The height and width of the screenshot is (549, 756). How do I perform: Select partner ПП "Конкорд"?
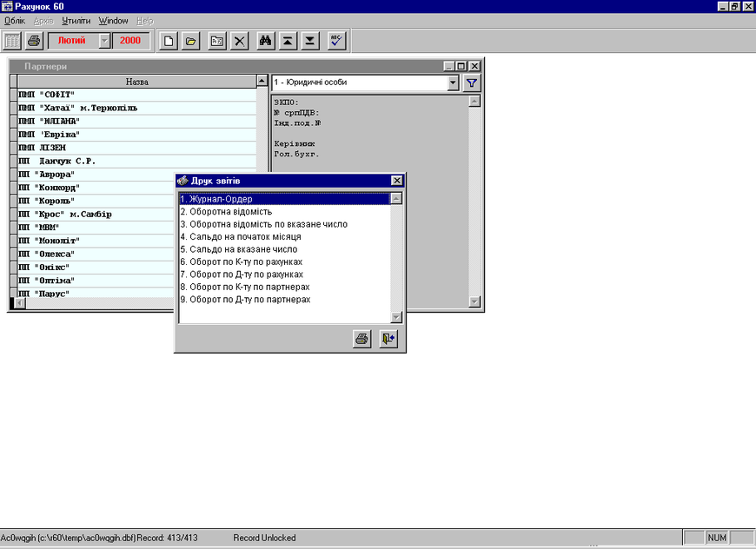click(96, 188)
